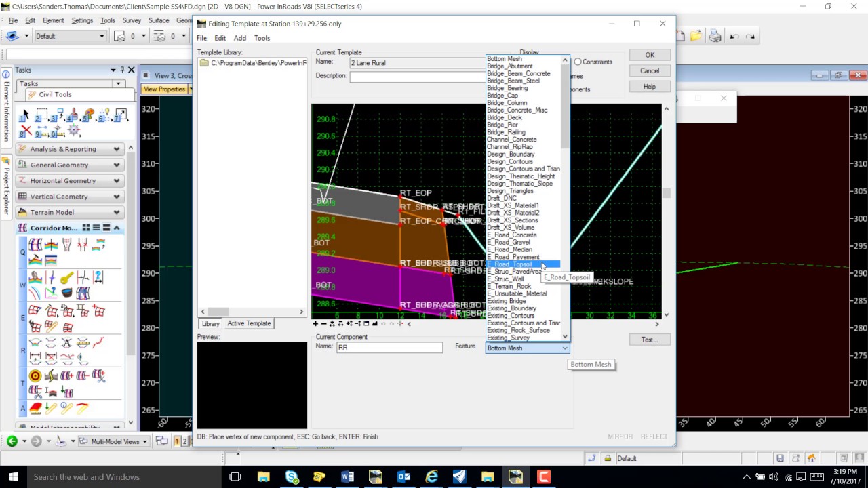Open the Project Explorer side tab
This screenshot has width=868, height=488.
[6, 184]
